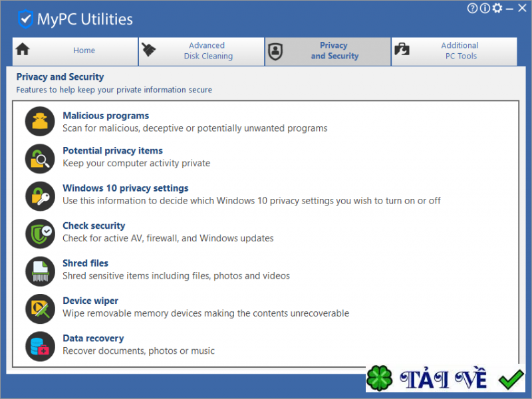Open Windows 10 privacy settings link
This screenshot has height=399, width=532.
click(x=126, y=188)
